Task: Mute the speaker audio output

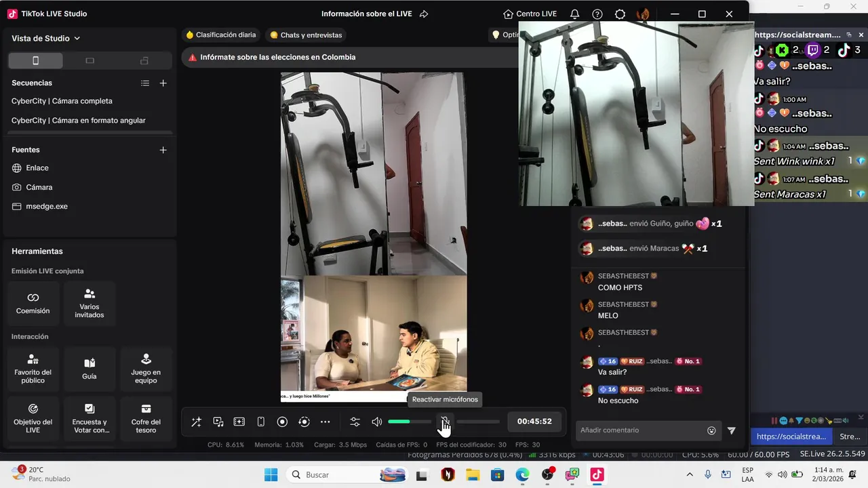Action: click(377, 422)
